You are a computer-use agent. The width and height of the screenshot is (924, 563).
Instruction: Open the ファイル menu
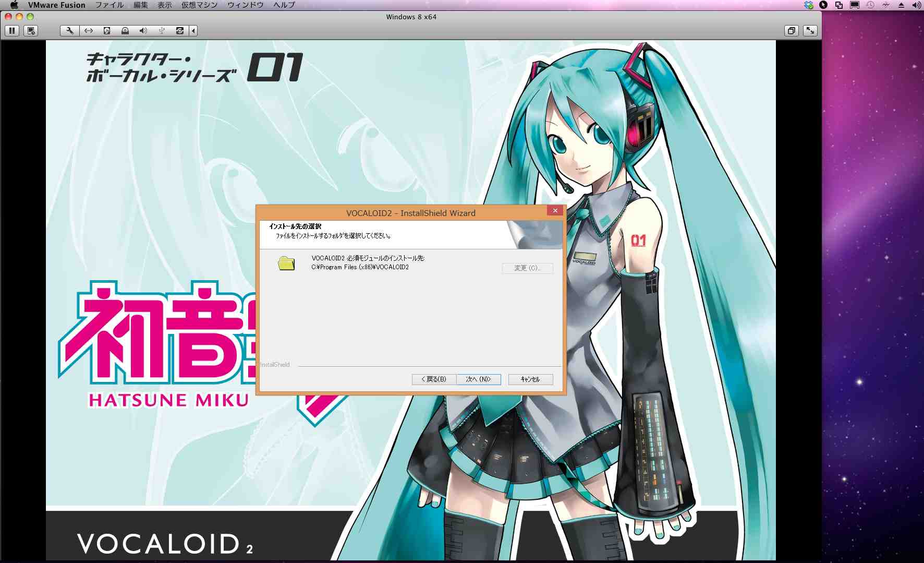(x=110, y=5)
